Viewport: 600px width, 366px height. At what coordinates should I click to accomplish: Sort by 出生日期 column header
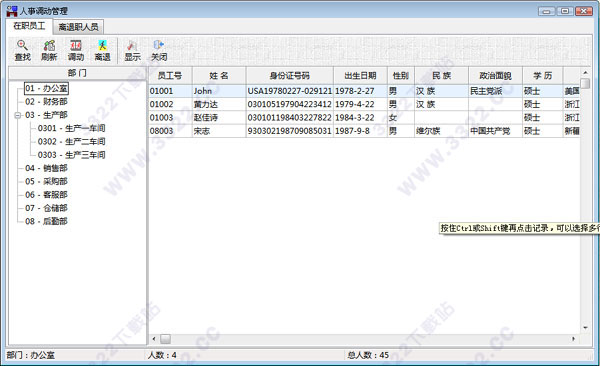pos(360,75)
